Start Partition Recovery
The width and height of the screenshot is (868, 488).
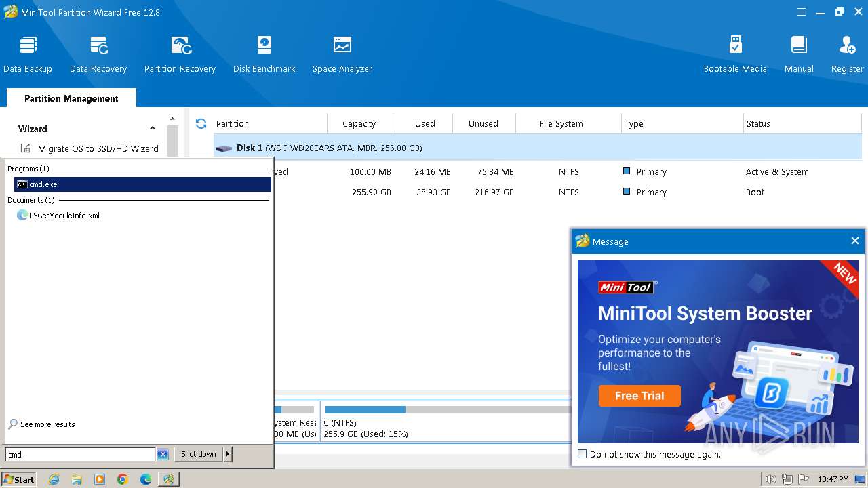point(180,54)
